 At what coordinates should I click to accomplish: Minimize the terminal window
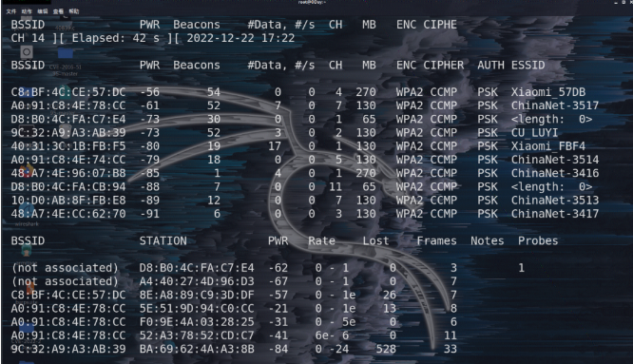[x=616, y=3]
